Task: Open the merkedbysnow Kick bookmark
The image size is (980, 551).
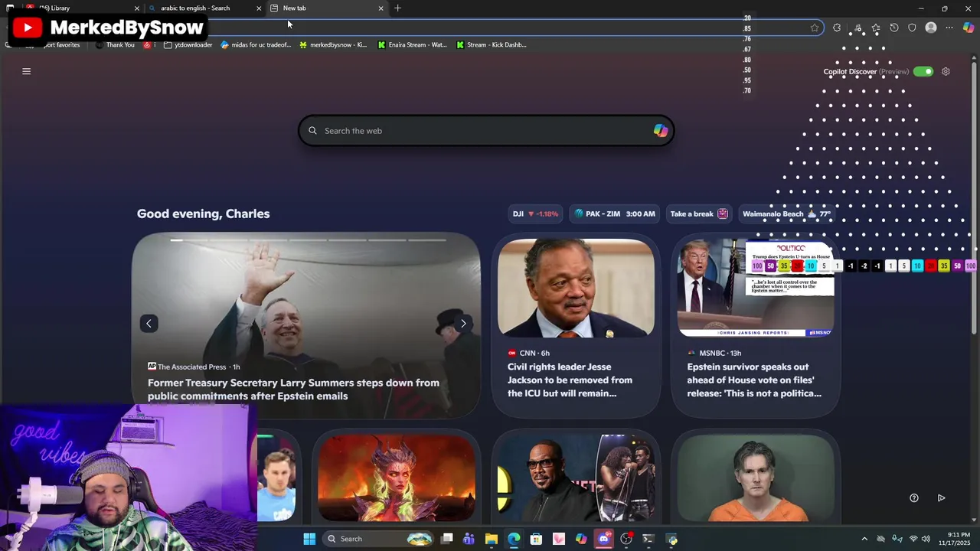Action: (333, 45)
